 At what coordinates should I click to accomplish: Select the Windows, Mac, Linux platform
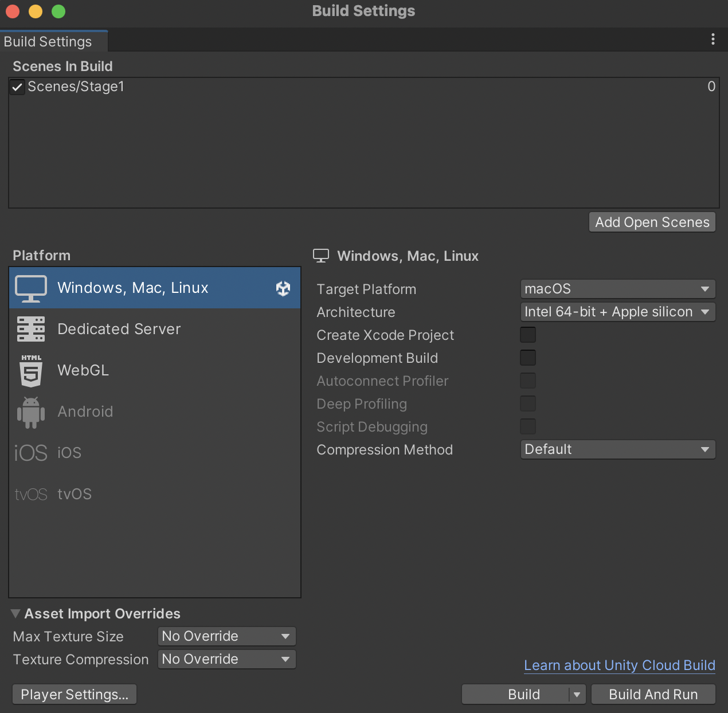tap(155, 288)
